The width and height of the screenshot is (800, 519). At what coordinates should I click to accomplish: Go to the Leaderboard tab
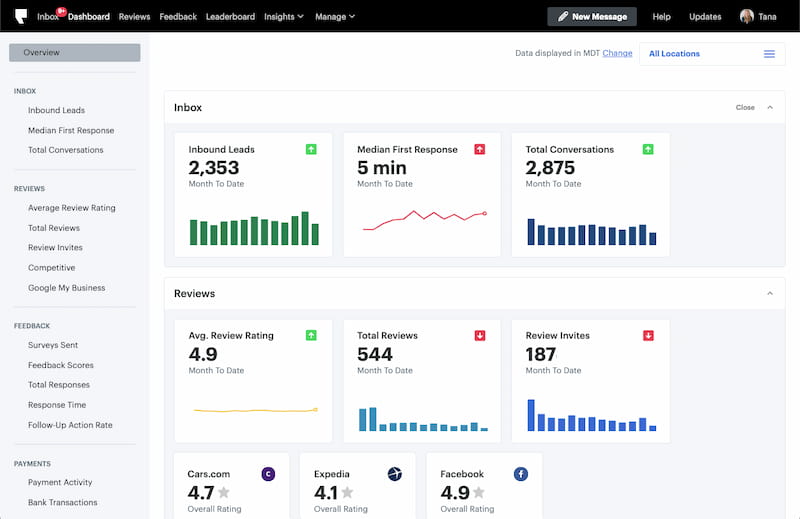click(230, 16)
